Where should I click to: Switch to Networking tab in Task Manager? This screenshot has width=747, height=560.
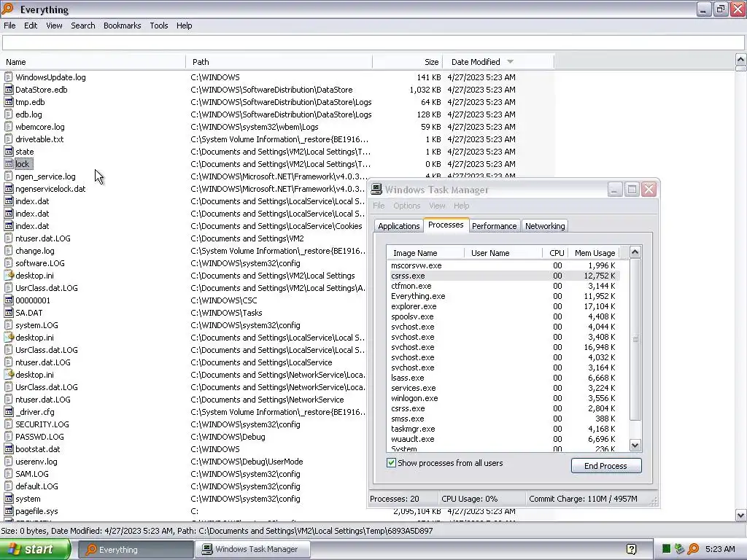point(545,226)
